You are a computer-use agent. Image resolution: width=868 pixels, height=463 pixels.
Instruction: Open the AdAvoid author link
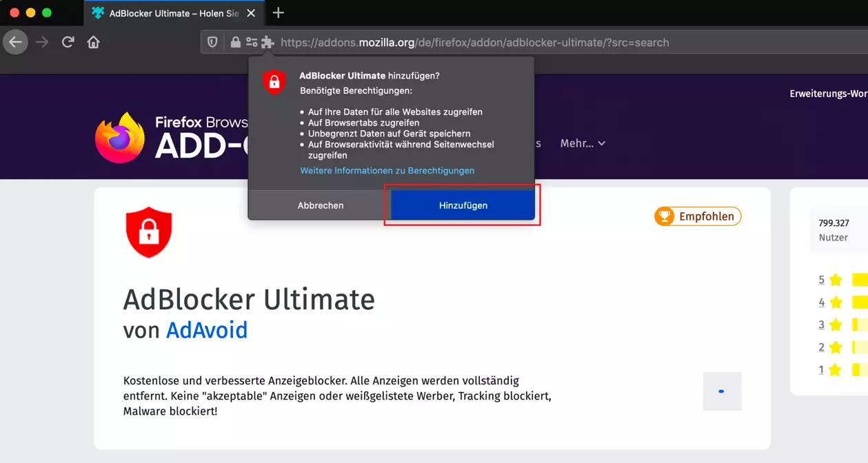tap(207, 330)
